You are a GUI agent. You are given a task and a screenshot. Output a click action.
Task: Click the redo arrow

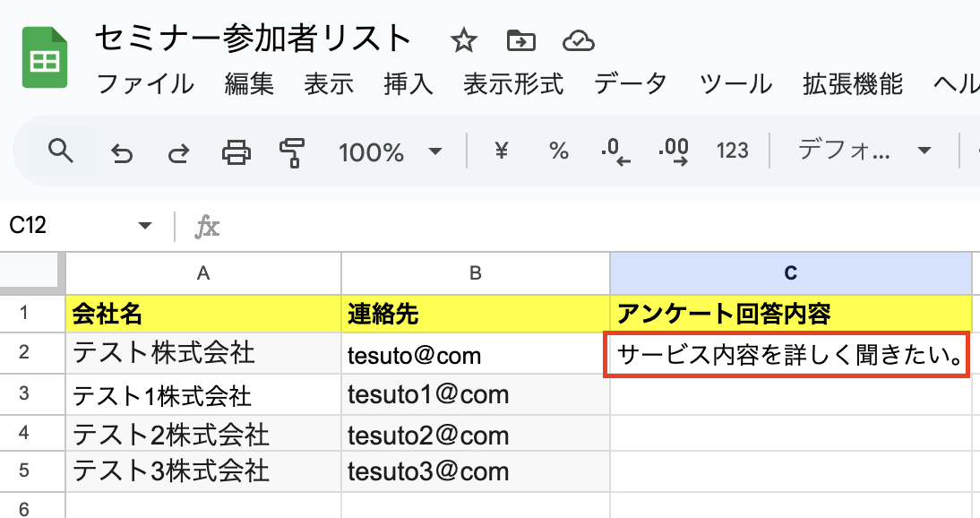[x=178, y=152]
